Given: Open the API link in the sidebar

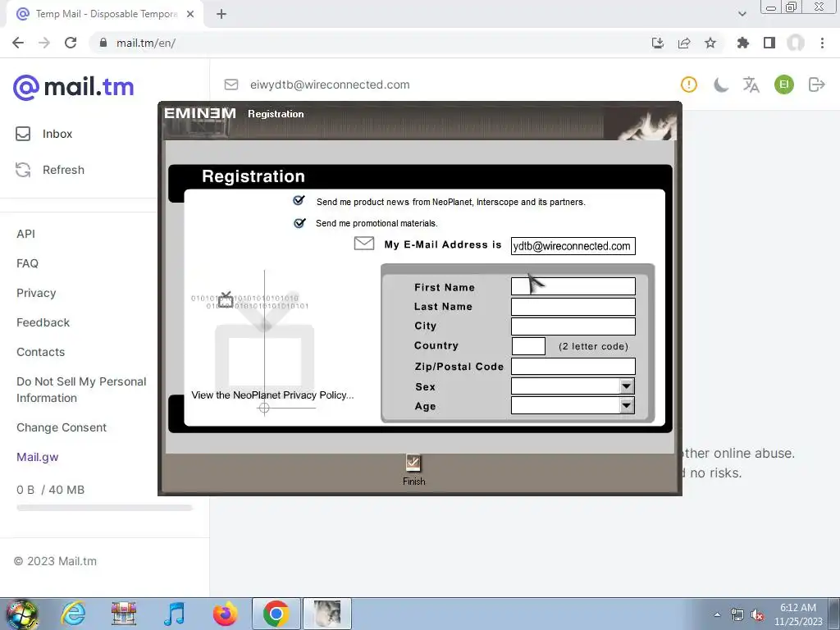Looking at the screenshot, I should [25, 234].
